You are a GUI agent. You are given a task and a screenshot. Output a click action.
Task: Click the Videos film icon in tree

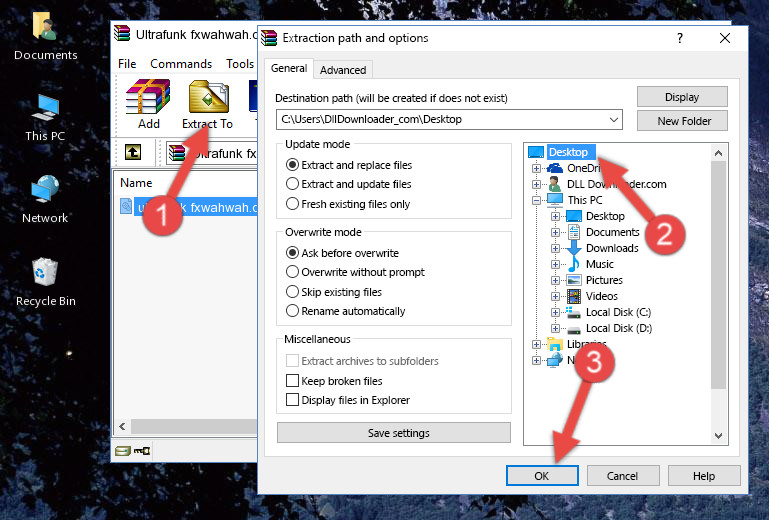pyautogui.click(x=574, y=296)
